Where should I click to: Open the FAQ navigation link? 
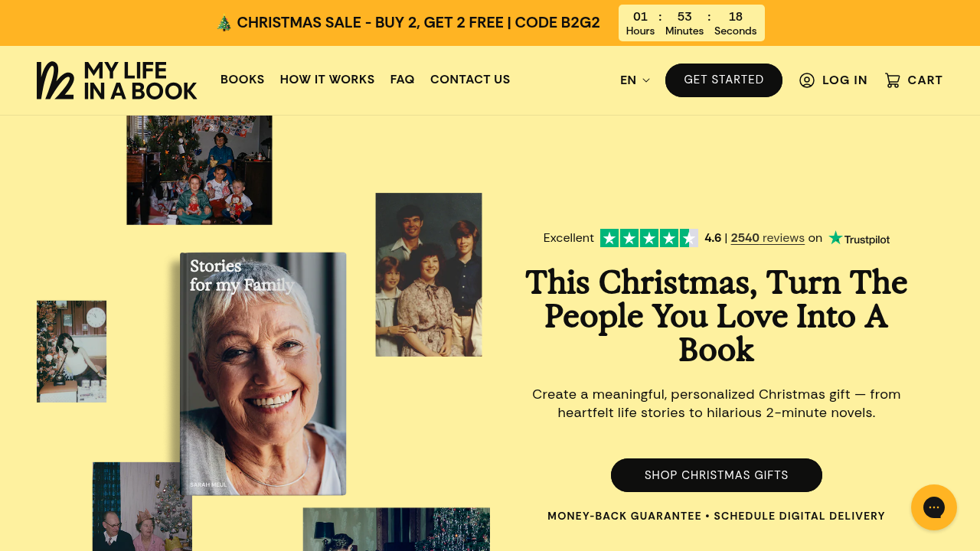(403, 80)
